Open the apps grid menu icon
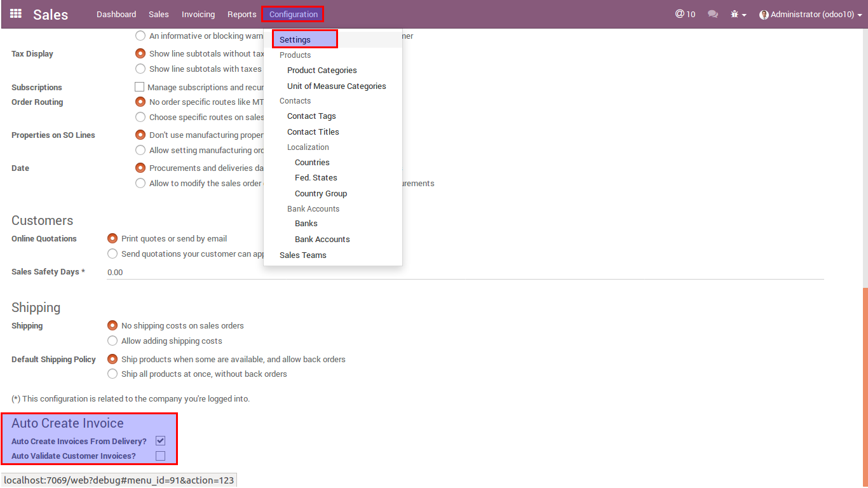868x488 pixels. [x=16, y=14]
